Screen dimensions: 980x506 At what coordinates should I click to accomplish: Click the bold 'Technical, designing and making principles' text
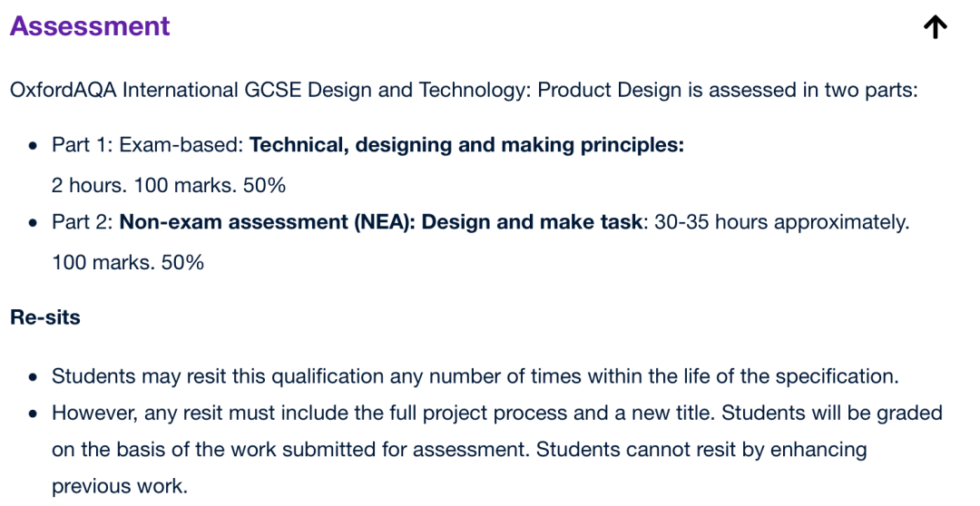coord(467,145)
